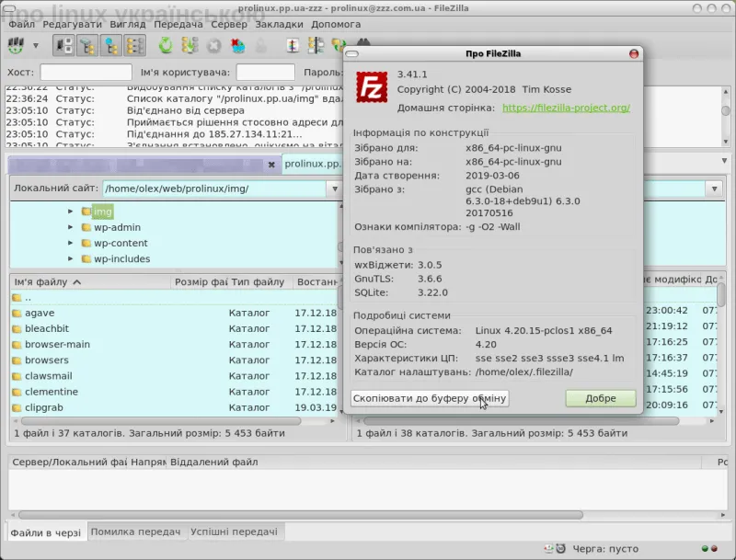Click the Хост input field
The height and width of the screenshot is (560, 736).
[86, 73]
